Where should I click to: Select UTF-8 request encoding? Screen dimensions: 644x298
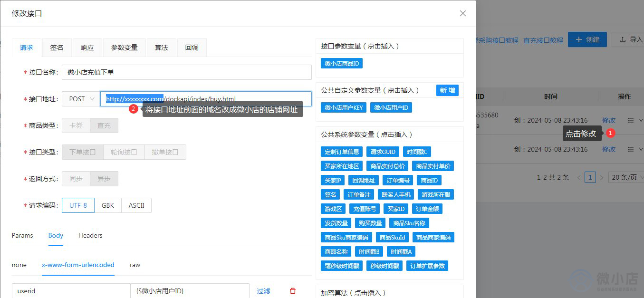[78, 205]
